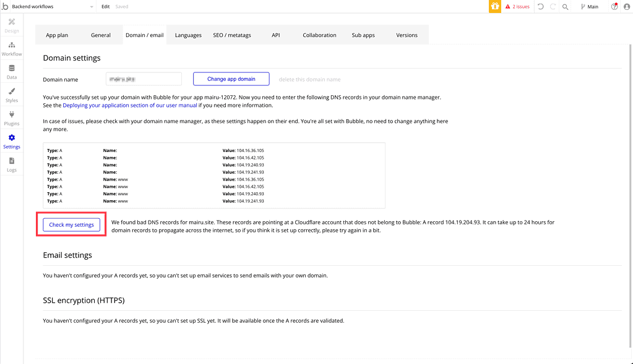This screenshot has height=364, width=633.
Task: Open the Main branch selector
Action: (x=589, y=7)
